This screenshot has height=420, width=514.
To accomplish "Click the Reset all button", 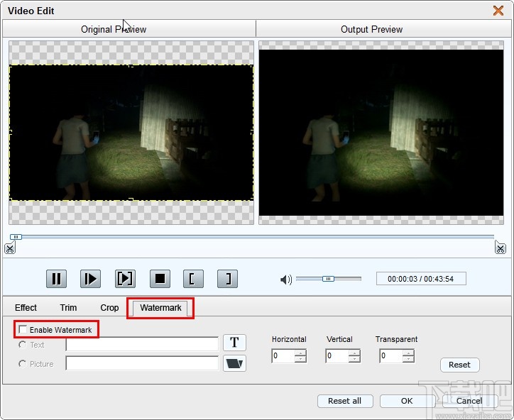I will tap(344, 401).
